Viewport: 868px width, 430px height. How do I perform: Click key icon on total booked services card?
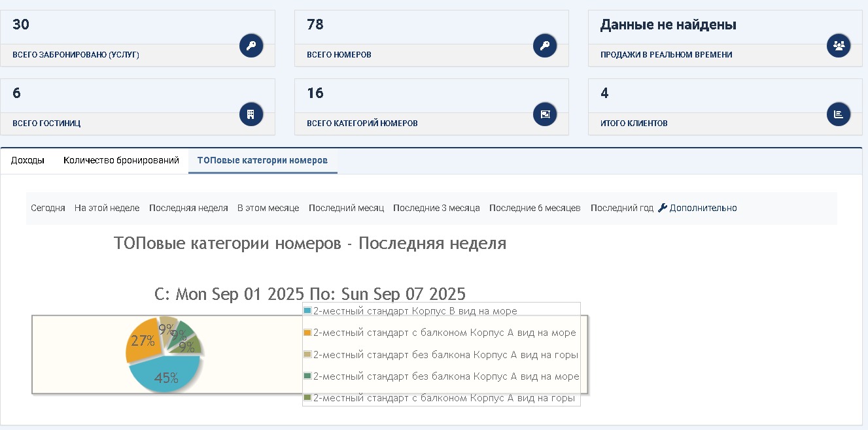point(251,46)
